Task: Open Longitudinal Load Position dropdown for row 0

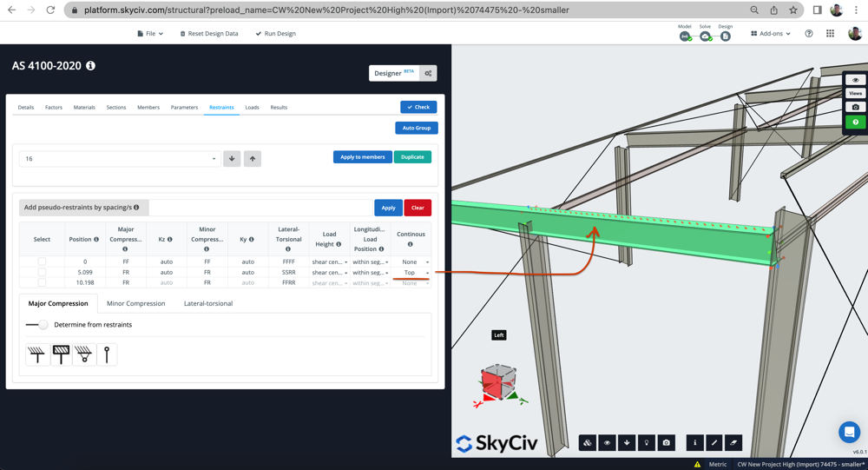Action: coord(371,261)
